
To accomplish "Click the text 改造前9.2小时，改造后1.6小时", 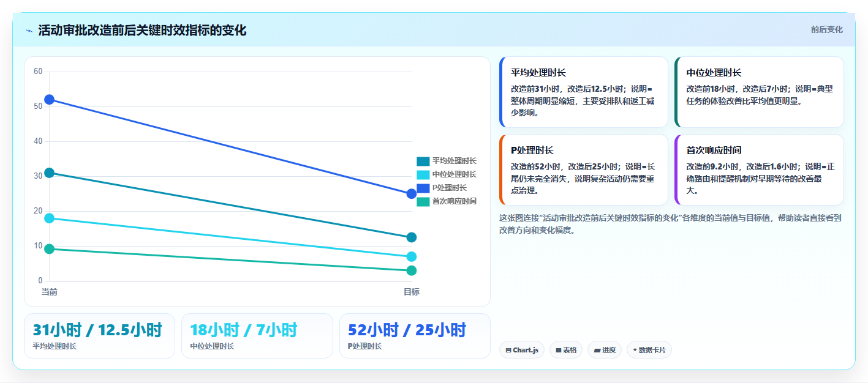I will [742, 166].
